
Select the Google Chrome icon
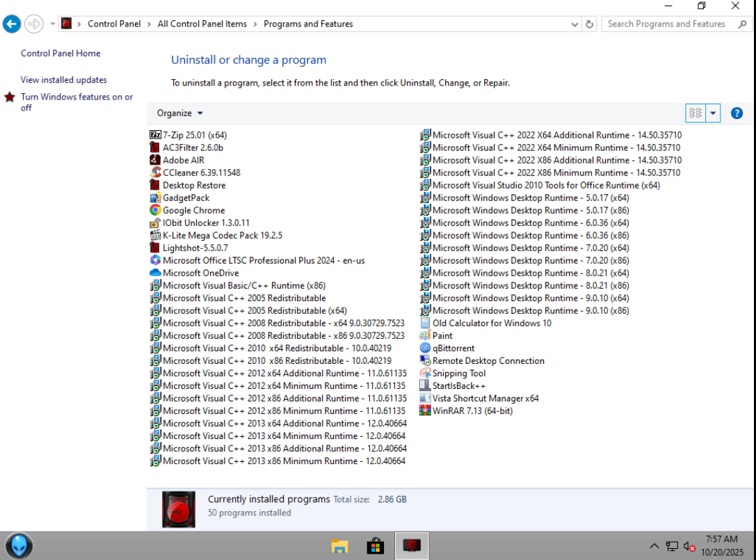pos(155,210)
